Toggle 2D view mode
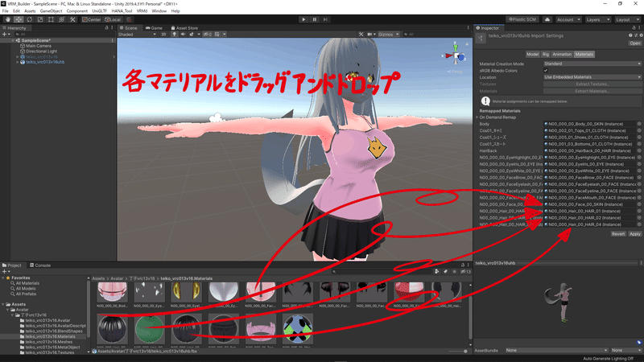 click(163, 35)
